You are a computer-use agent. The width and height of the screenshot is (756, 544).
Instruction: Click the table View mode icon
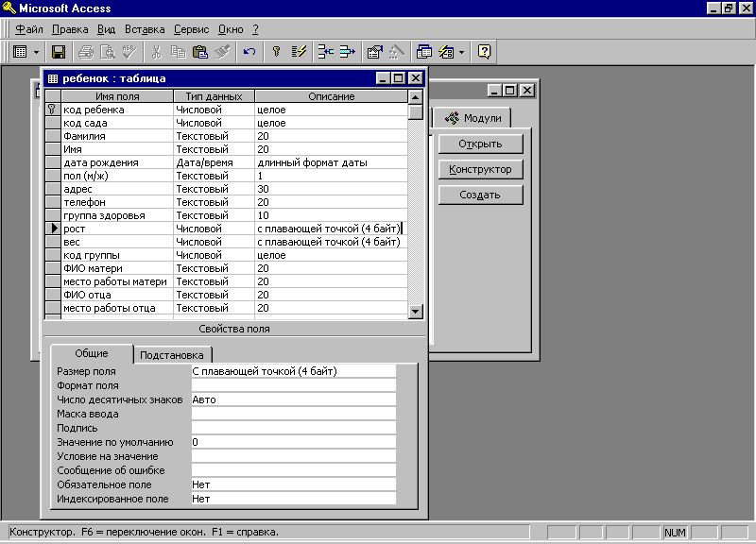coord(20,52)
